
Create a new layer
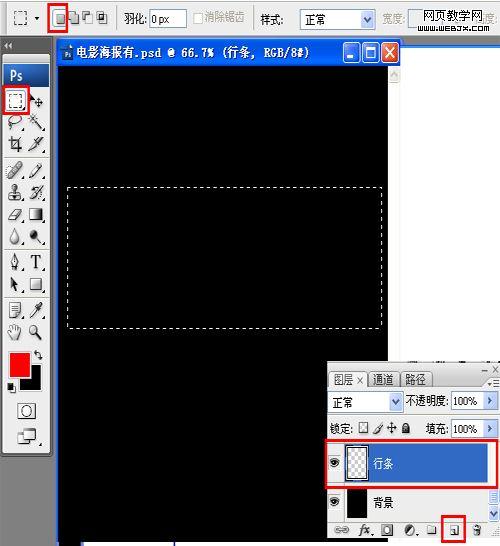coord(454,530)
